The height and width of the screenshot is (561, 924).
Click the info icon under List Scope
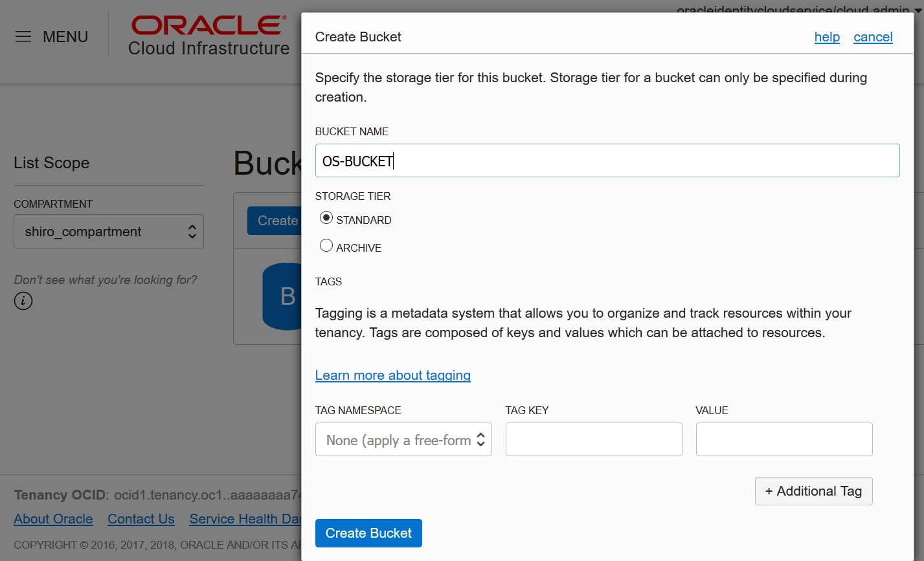pos(23,301)
